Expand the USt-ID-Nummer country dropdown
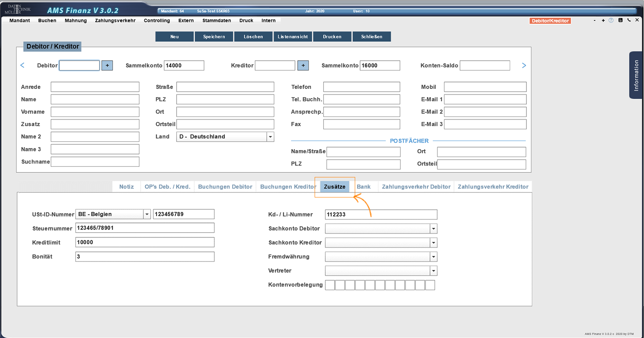The image size is (644, 338). (x=147, y=214)
